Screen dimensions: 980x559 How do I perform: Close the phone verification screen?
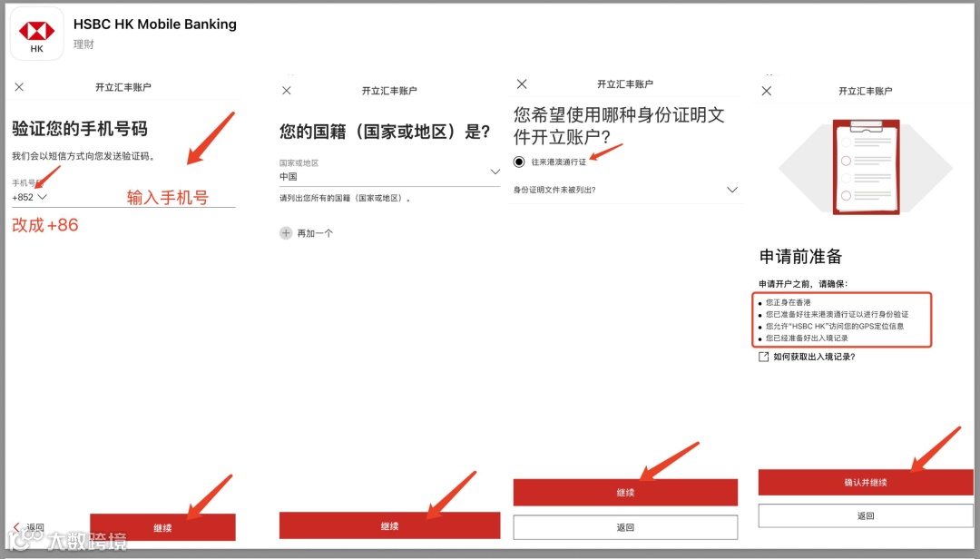tap(19, 87)
